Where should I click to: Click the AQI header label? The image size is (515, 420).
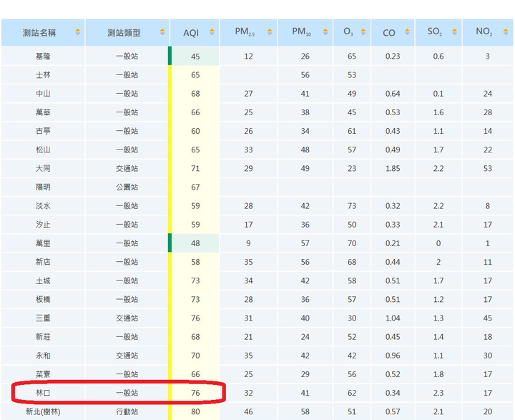pos(191,33)
